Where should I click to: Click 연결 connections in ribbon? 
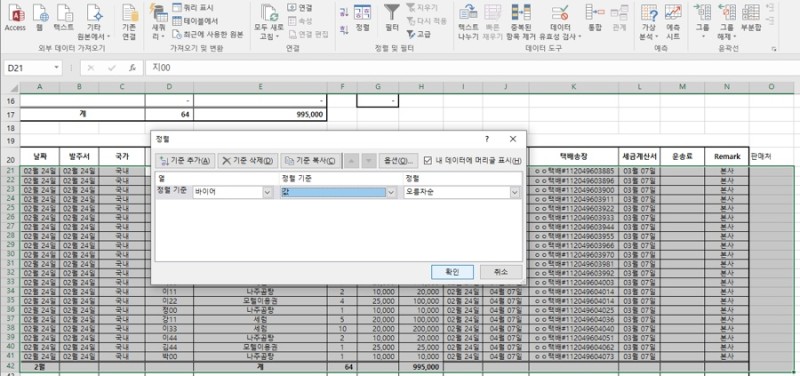point(300,8)
